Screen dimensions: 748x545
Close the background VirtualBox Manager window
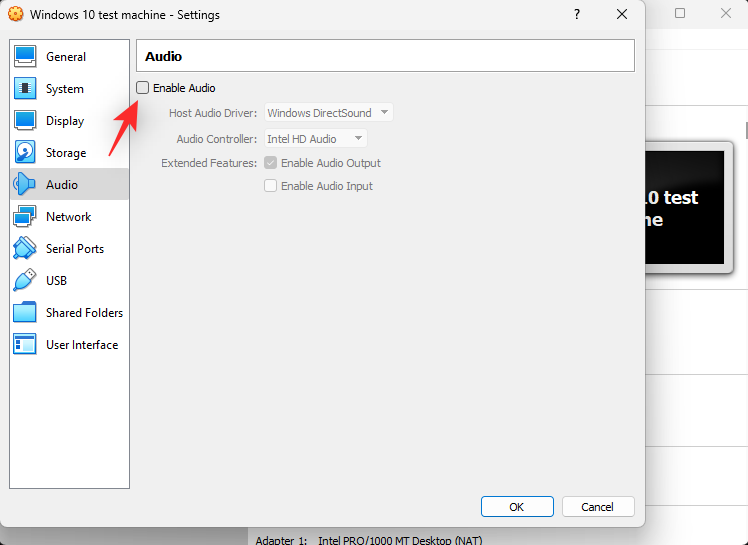tap(726, 13)
